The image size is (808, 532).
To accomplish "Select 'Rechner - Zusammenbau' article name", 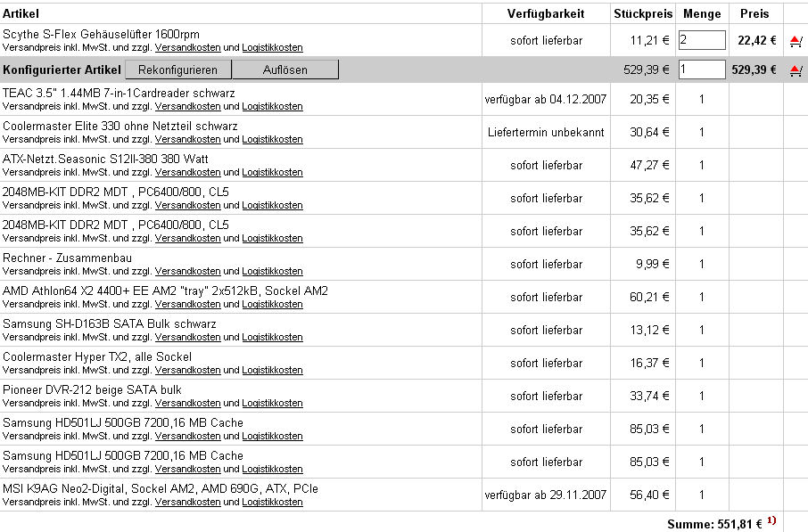I will point(67,258).
